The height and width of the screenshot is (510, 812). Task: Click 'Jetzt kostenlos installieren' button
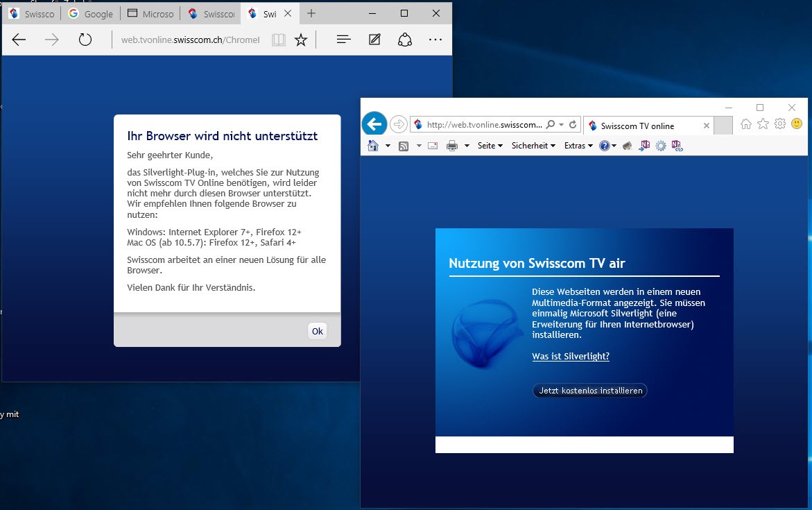point(589,391)
